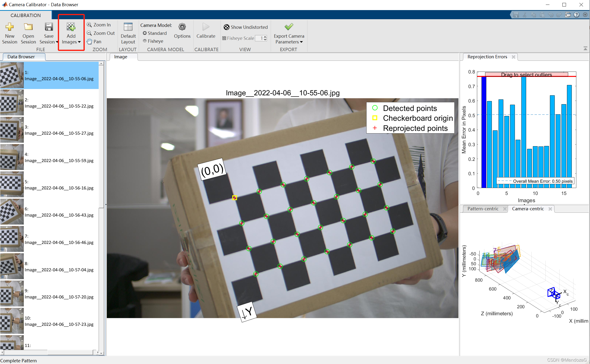Close the Camera-centric tab

[x=550, y=209]
